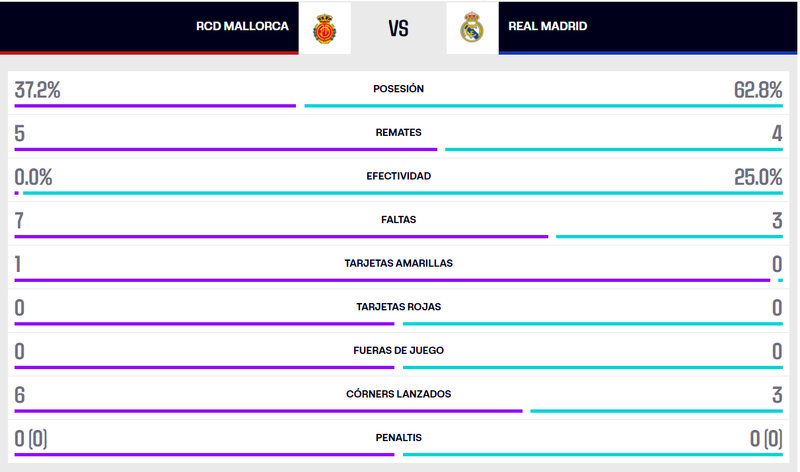
Task: Click Real Madrid's cyan possession bar
Action: 543,105
